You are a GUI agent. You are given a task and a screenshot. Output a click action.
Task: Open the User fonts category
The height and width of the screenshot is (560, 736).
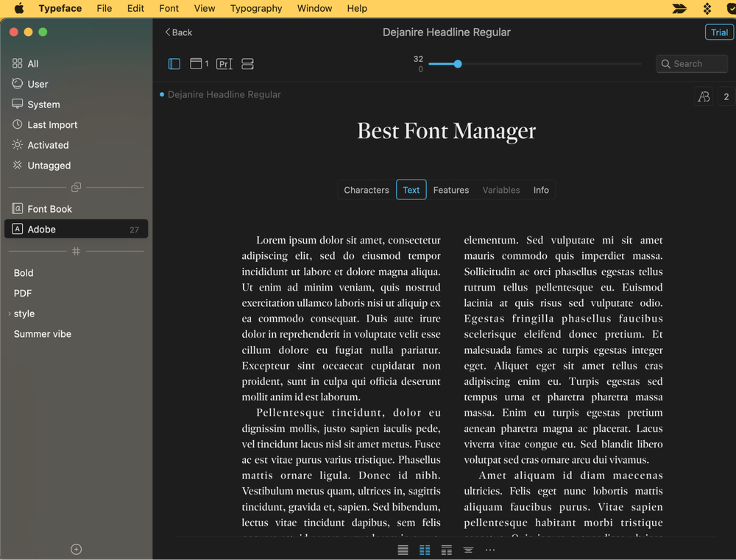tap(76, 84)
